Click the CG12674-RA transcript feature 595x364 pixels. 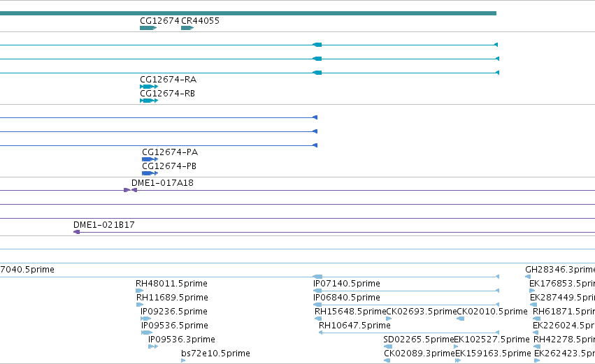149,87
